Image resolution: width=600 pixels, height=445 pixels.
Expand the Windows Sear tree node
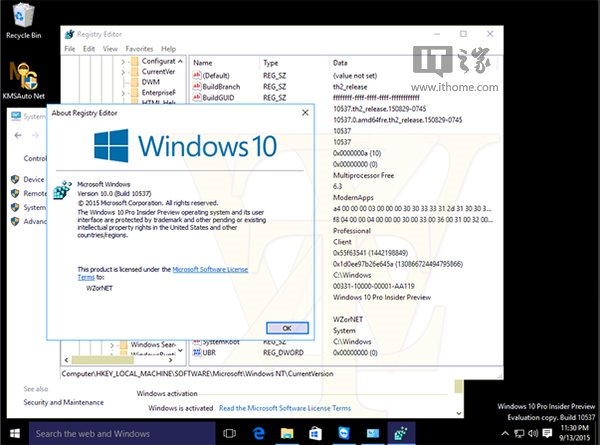112,345
